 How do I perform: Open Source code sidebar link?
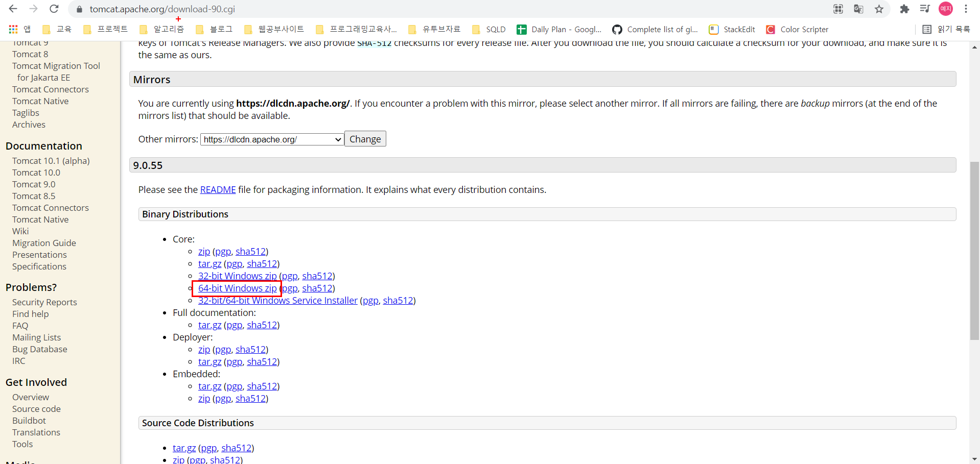click(x=36, y=409)
